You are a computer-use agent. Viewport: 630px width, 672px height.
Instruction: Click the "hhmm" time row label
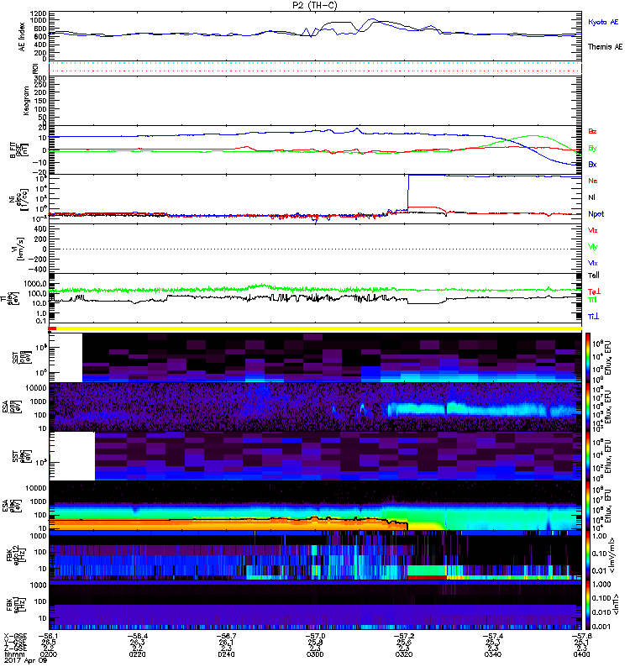pos(13,654)
